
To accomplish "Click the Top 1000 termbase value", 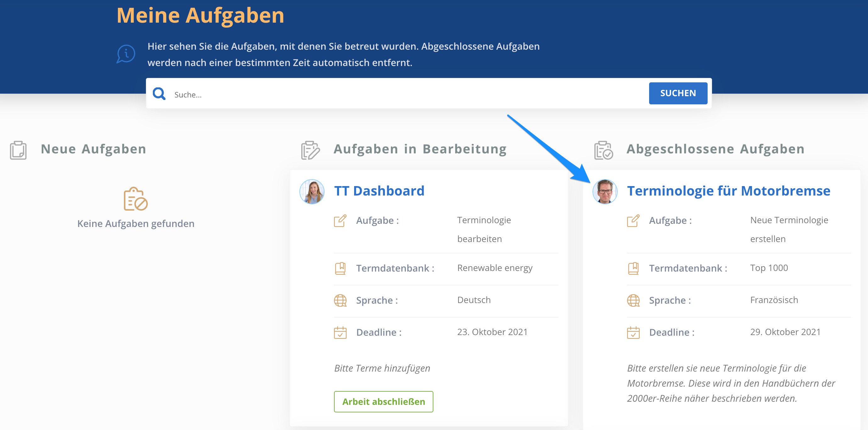I will click(769, 268).
